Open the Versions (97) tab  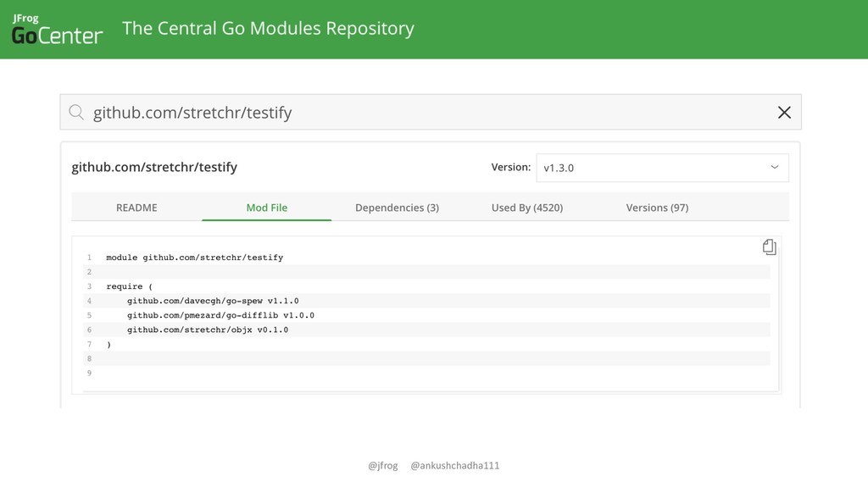pos(657,208)
